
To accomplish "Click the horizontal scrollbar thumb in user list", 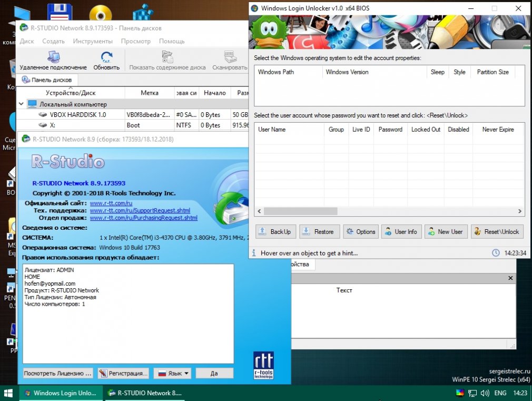I will pyautogui.click(x=301, y=211).
